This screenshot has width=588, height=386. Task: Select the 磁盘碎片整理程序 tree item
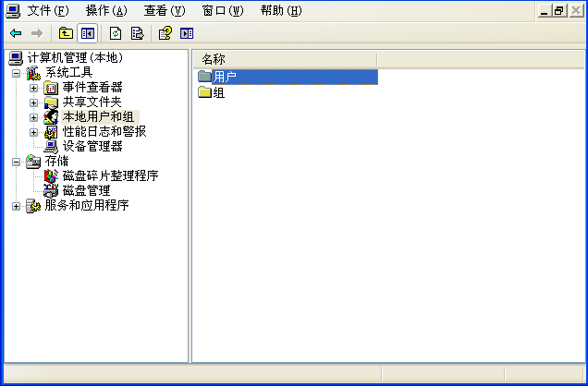point(110,175)
